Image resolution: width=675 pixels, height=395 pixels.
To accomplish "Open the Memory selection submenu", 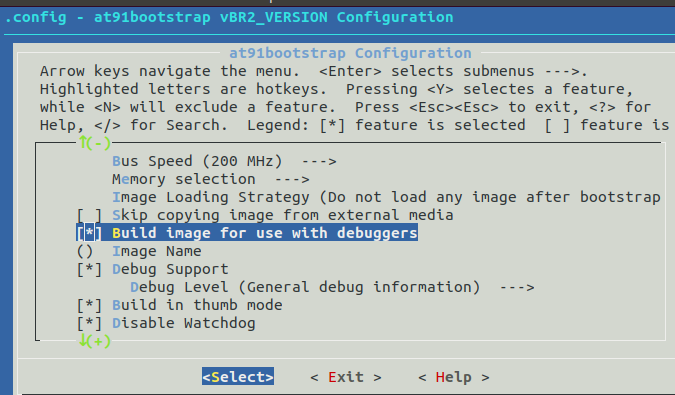I will click(211, 179).
